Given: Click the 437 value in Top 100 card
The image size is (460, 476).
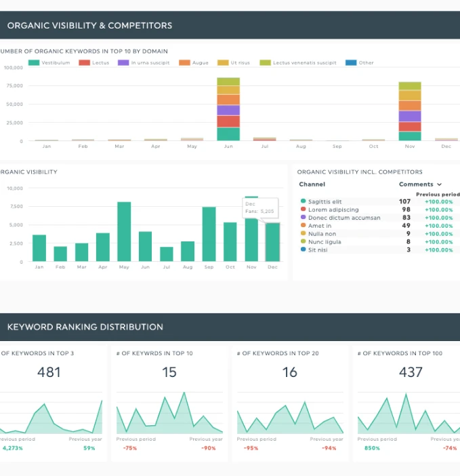Looking at the screenshot, I should (411, 372).
